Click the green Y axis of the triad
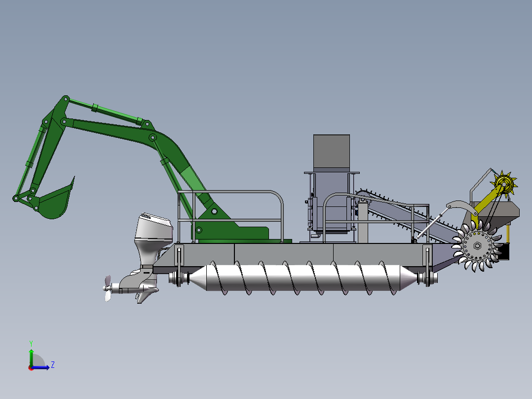The image size is (532, 399). pos(31,357)
